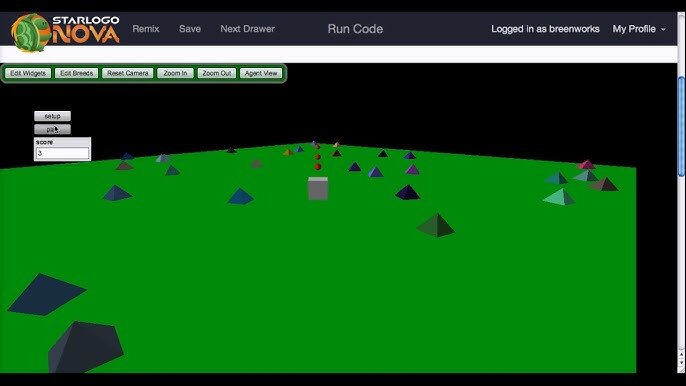Click the red sphere nearest the cube
The width and height of the screenshot is (686, 386).
pyautogui.click(x=318, y=167)
